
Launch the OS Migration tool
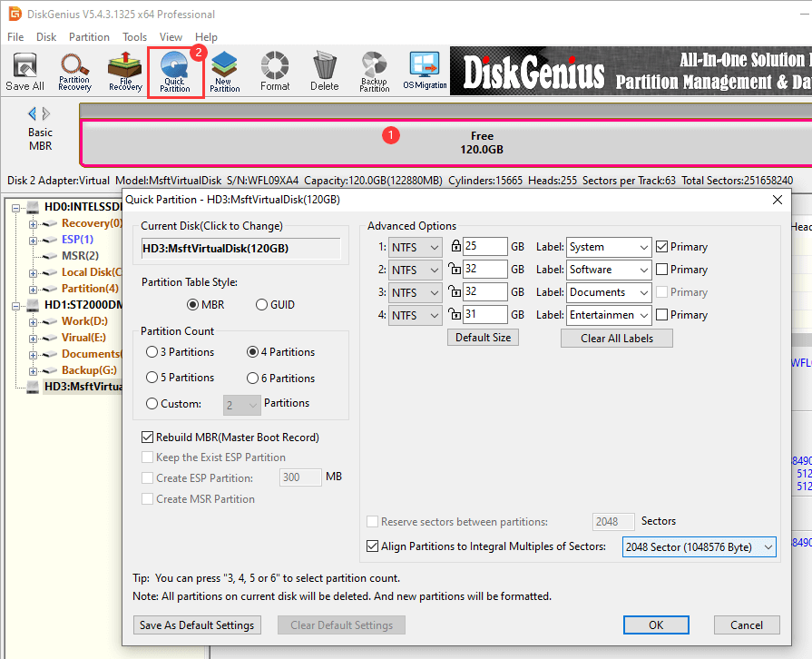[425, 71]
